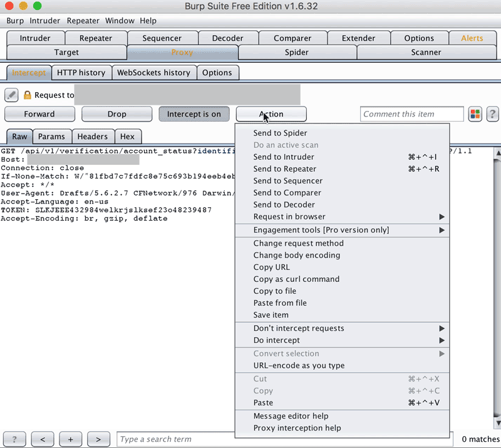Open the Proxy Options sub-tab

point(217,73)
